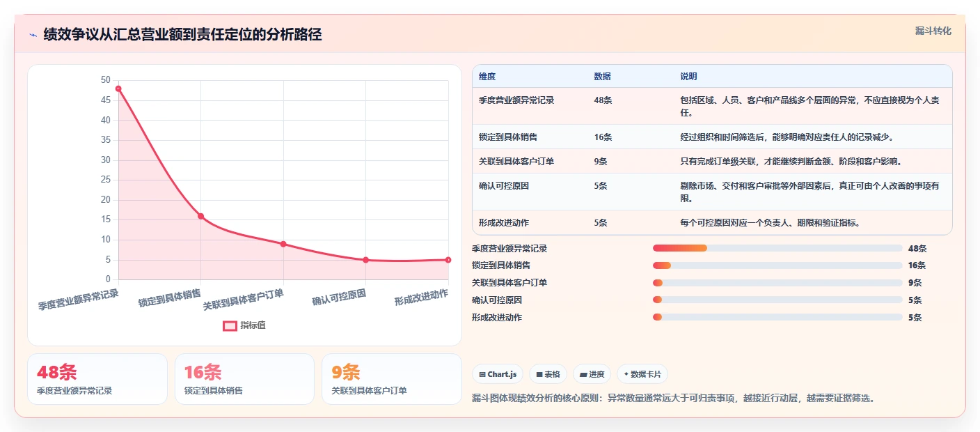
Task: Click the chart point for 形成改进动作
Action: tap(448, 260)
